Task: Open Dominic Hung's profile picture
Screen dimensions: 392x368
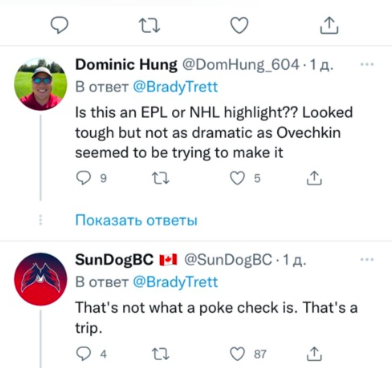Action: [41, 84]
